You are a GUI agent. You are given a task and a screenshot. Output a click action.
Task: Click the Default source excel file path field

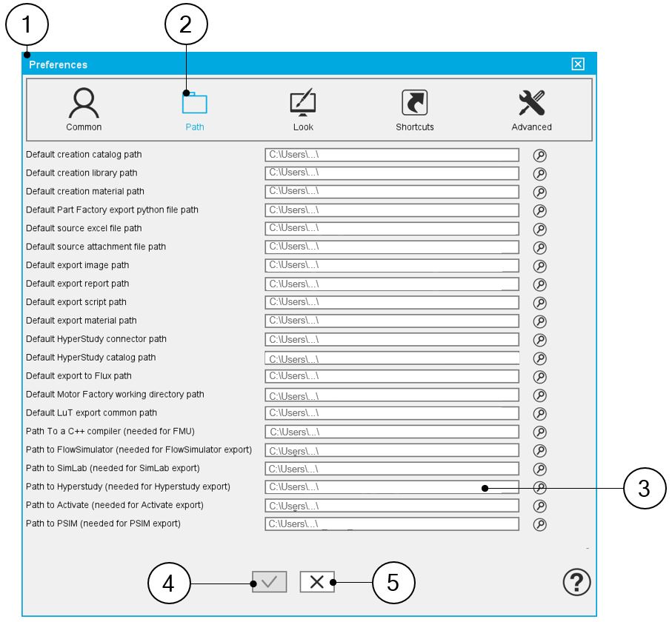(392, 228)
